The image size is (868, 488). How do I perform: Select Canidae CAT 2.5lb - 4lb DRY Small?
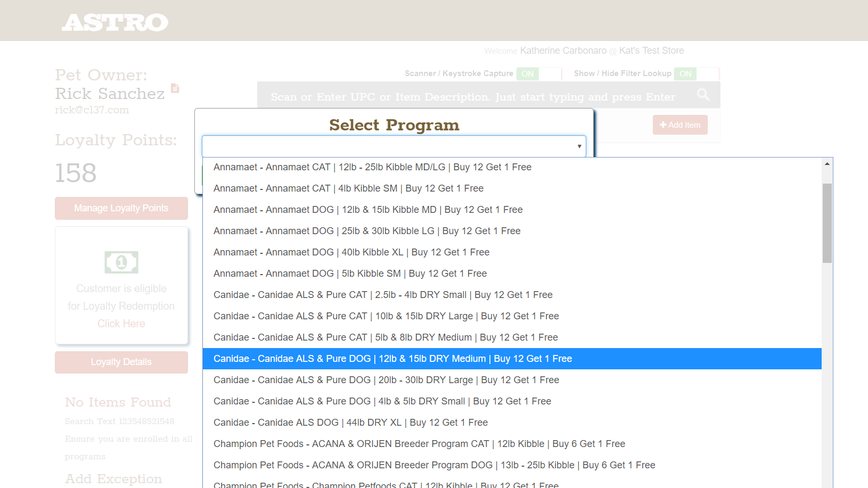tap(512, 295)
